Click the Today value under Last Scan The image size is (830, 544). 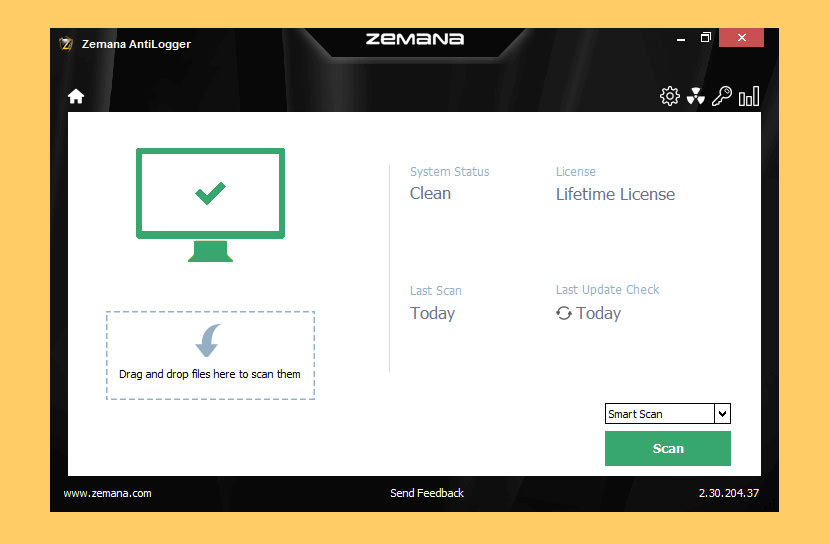point(432,313)
